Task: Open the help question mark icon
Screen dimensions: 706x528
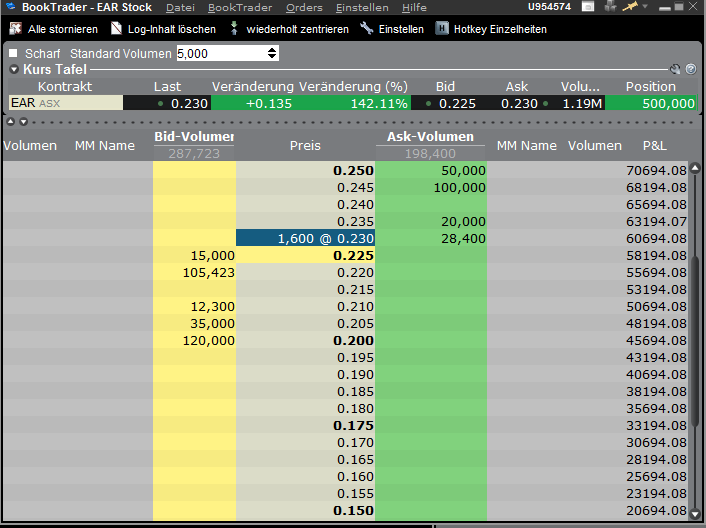Action: 689,69
